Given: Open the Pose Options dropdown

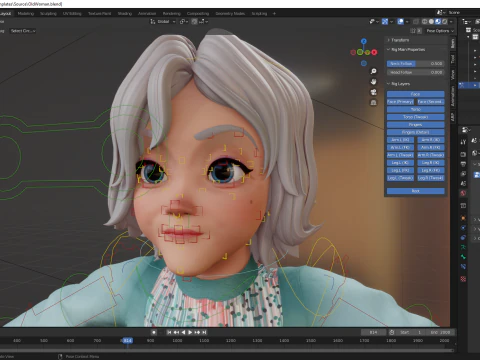Looking at the screenshot, I should (x=440, y=31).
